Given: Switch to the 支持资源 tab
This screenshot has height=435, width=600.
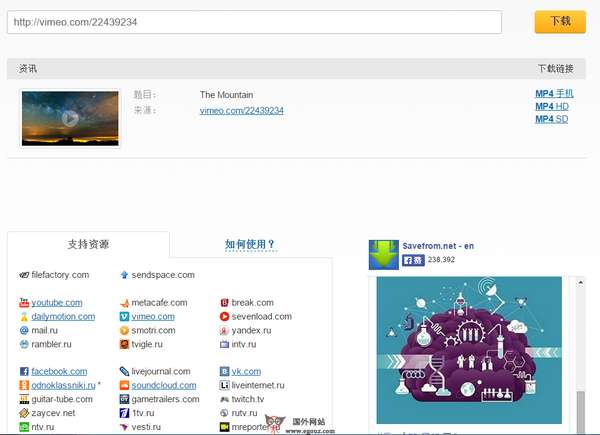Looking at the screenshot, I should [x=88, y=244].
